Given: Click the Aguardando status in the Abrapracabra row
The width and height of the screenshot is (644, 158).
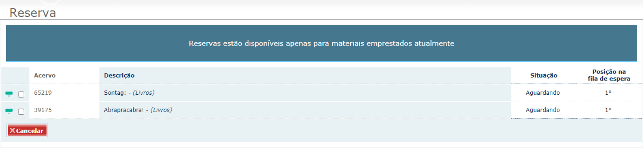Looking at the screenshot, I should pos(543,110).
